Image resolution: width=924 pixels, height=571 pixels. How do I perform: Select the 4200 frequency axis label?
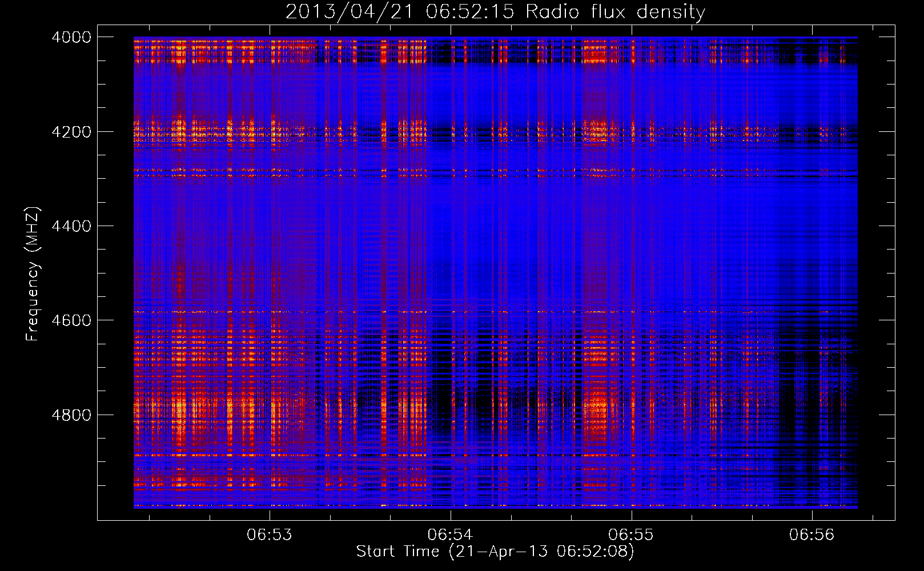[x=71, y=132]
